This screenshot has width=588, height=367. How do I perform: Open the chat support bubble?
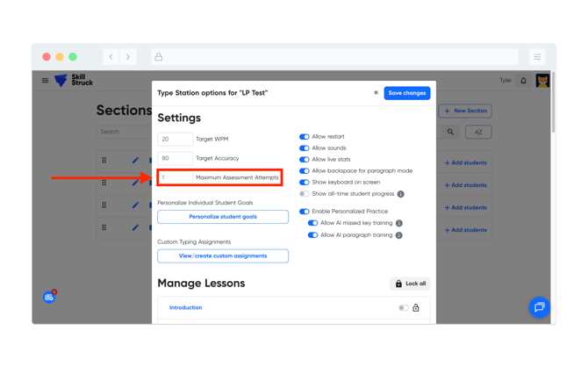(538, 307)
